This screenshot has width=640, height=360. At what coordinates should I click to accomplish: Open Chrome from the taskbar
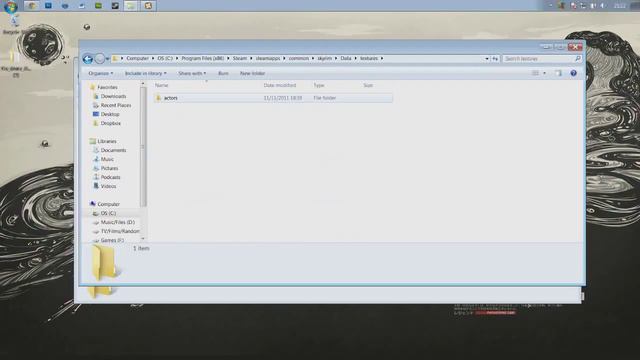pyautogui.click(x=31, y=6)
